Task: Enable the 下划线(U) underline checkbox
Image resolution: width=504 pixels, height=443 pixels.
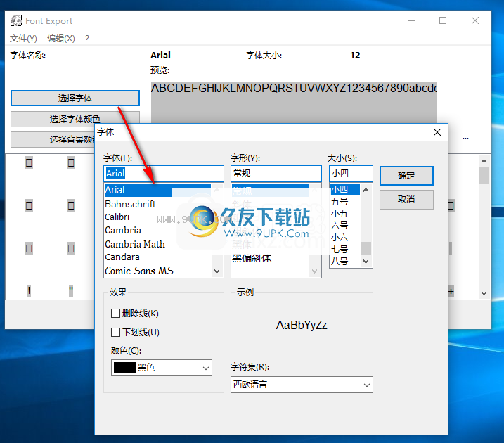Action: pyautogui.click(x=115, y=332)
